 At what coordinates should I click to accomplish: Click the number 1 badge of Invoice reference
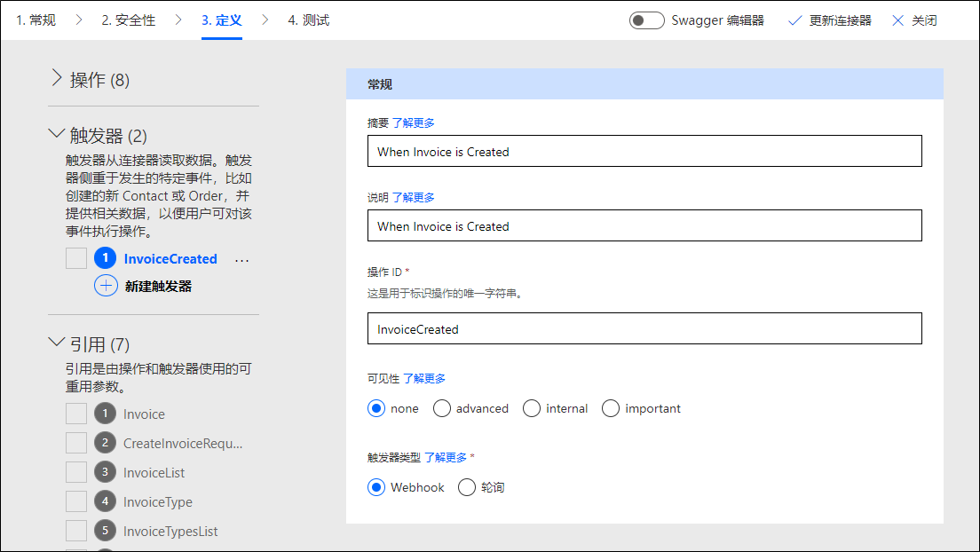(x=105, y=414)
